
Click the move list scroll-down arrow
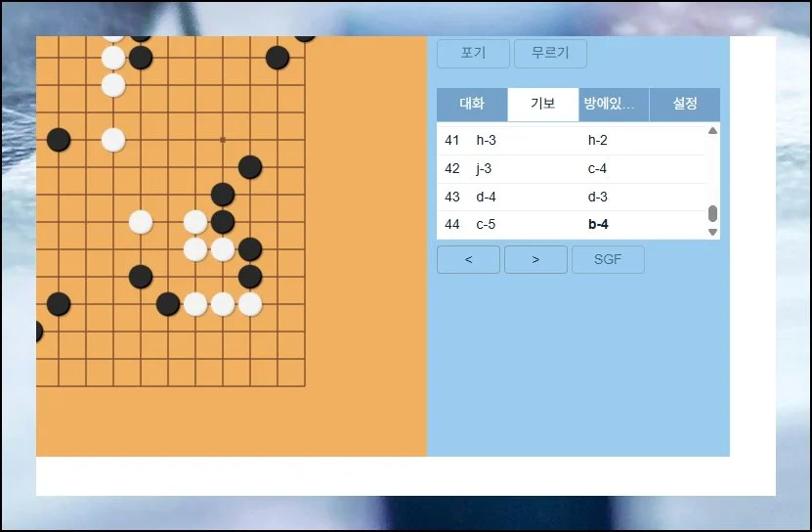(x=712, y=232)
